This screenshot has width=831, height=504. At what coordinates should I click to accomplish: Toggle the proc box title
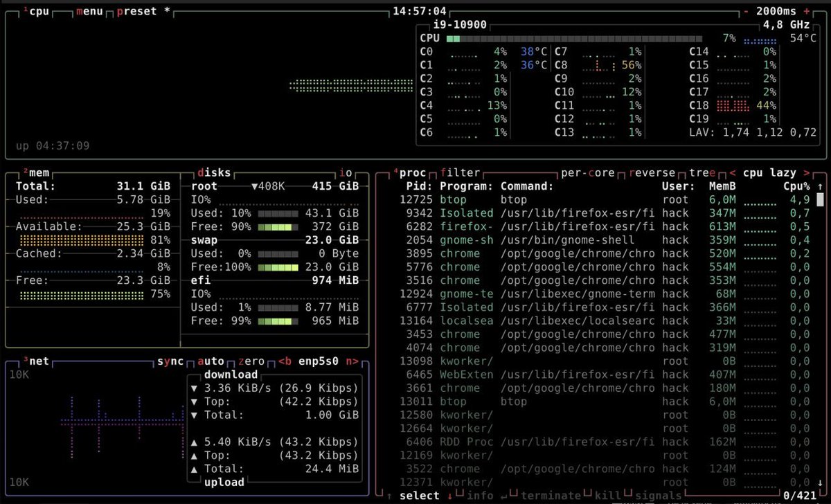pos(409,172)
